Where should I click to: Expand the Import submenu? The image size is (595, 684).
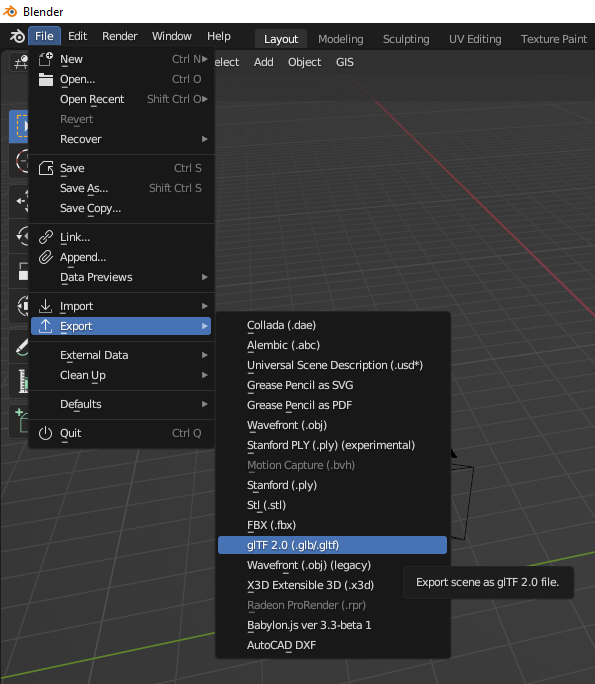click(x=205, y=306)
